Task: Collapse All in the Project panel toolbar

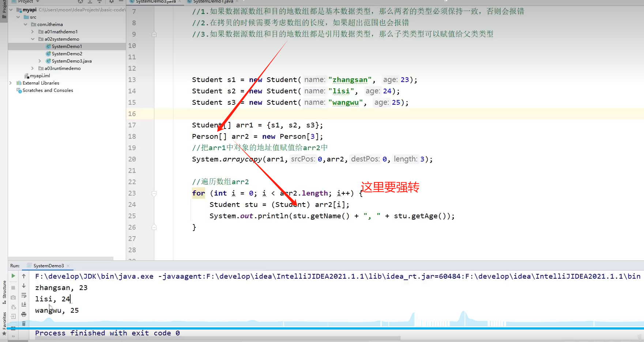Action: pos(99,2)
